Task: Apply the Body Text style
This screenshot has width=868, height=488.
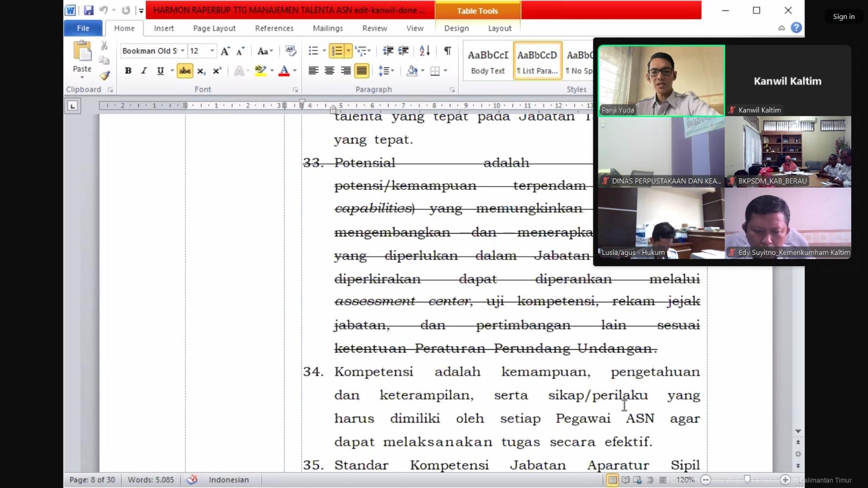Action: 488,61
